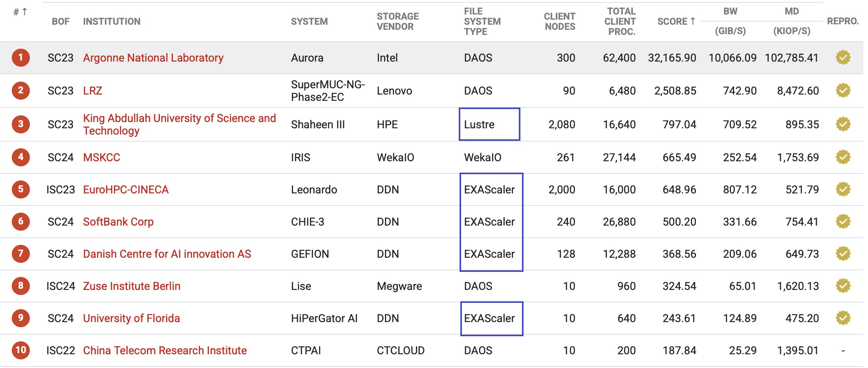
Task: Click the STORAGE VENDOR column header
Action: (x=398, y=22)
